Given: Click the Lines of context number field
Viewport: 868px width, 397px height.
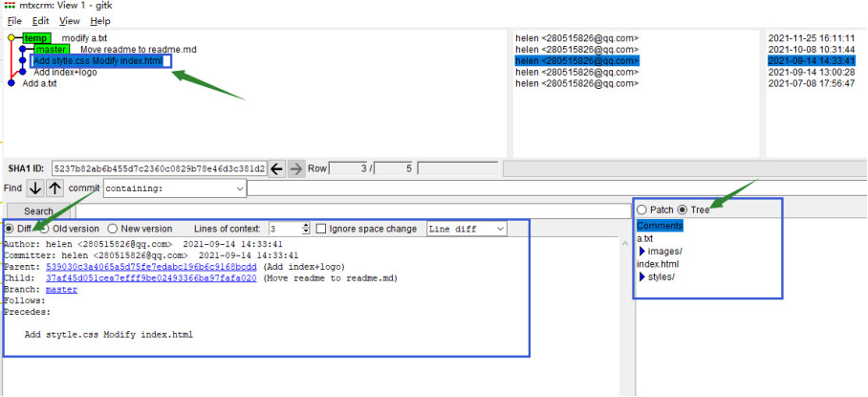Looking at the screenshot, I should (x=286, y=229).
